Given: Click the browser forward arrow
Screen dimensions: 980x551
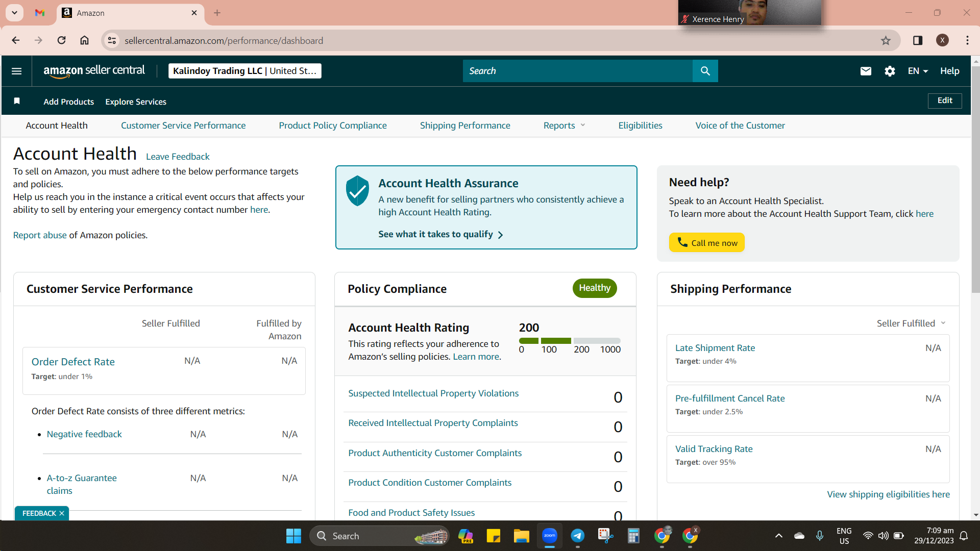Looking at the screenshot, I should pos(38,40).
